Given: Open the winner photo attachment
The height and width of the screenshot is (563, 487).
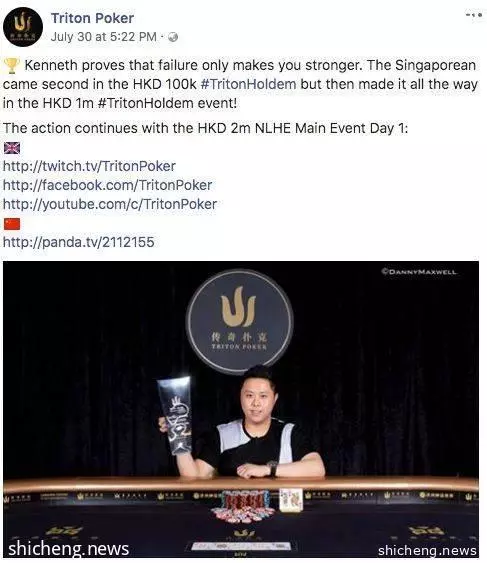Looking at the screenshot, I should coord(241,409).
